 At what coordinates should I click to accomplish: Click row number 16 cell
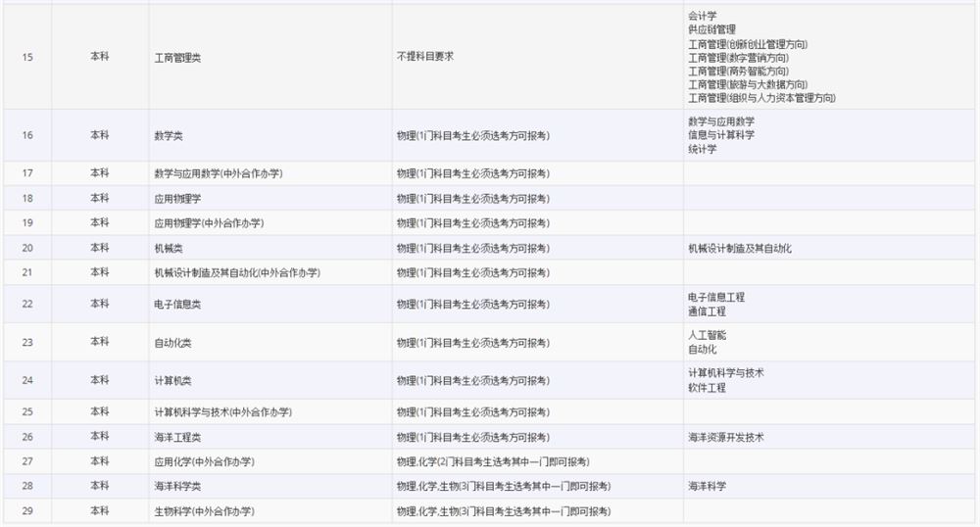tap(27, 135)
